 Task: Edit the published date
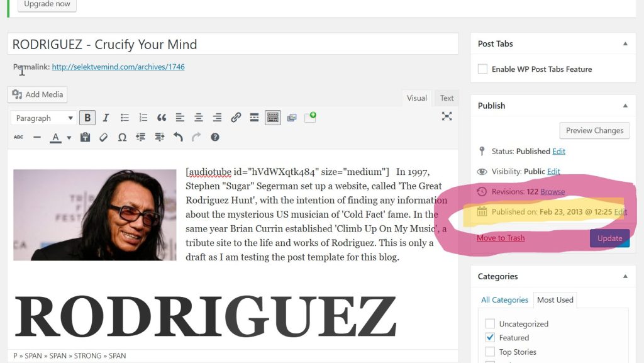(x=620, y=212)
